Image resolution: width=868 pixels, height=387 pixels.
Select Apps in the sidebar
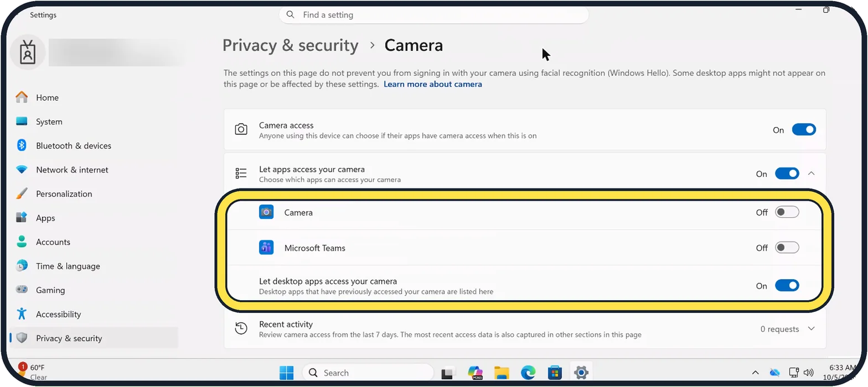coord(94,218)
